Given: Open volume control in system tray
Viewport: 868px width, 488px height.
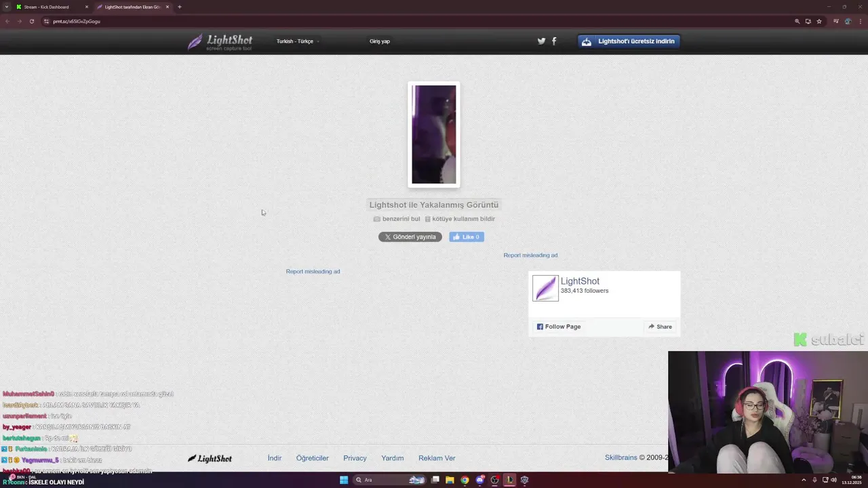Looking at the screenshot, I should (x=833, y=480).
